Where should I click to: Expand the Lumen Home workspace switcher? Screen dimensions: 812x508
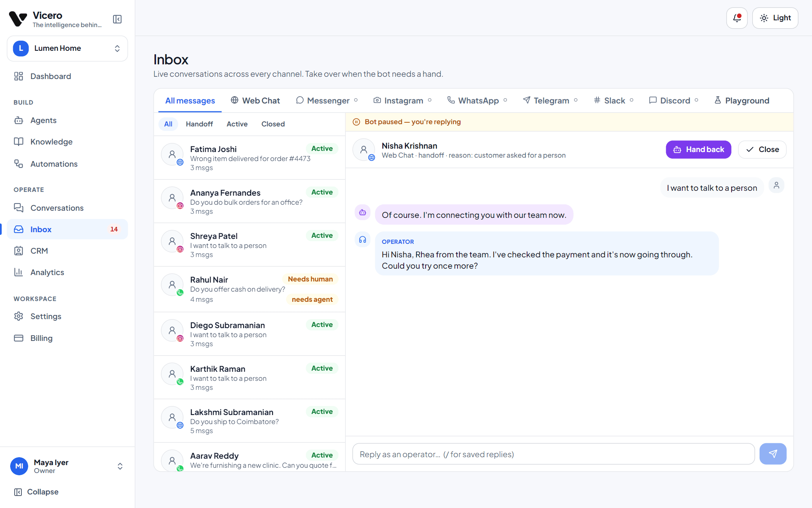click(67, 49)
